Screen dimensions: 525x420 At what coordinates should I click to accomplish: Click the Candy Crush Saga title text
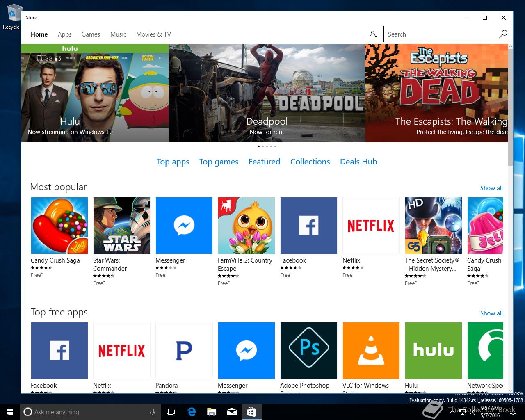point(55,260)
